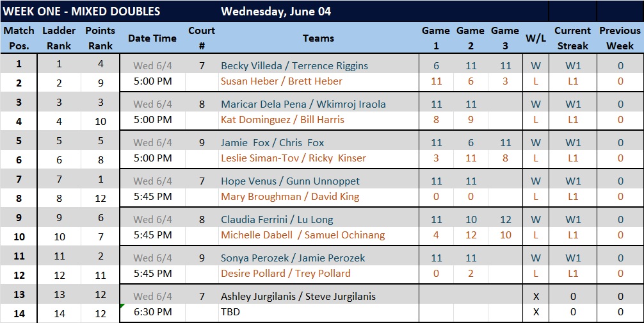This screenshot has height=323, width=644.
Task: Click the Hope Venus / Gunn Unnoppet cell
Action: (x=318, y=181)
